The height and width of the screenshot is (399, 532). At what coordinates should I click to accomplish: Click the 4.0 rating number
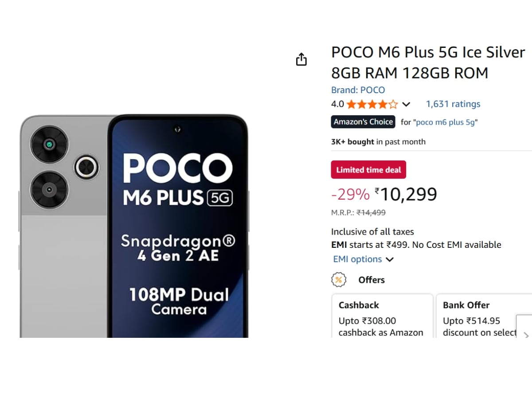click(337, 104)
